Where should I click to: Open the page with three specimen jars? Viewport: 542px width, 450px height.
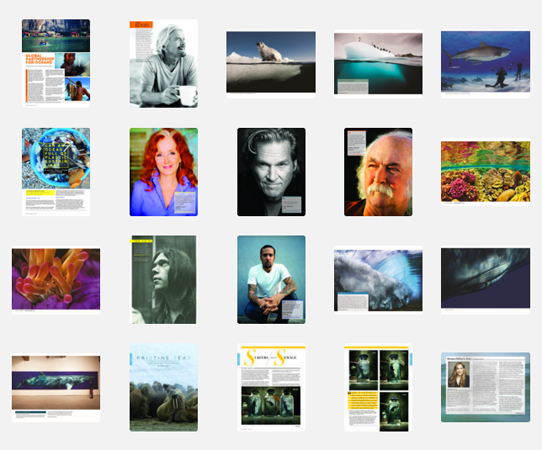point(271,387)
